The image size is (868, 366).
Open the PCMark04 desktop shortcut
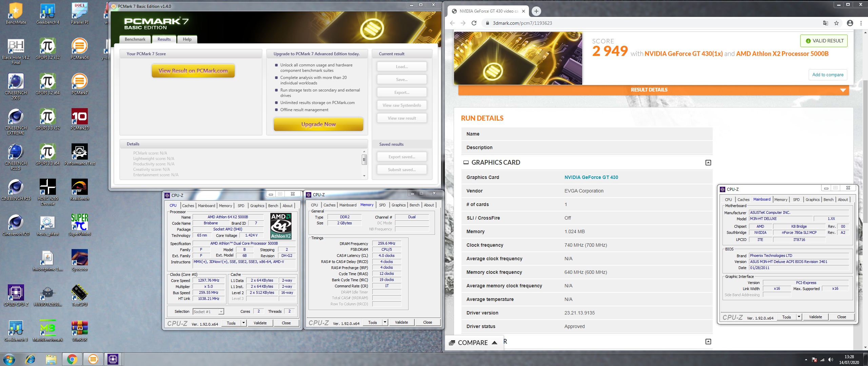coord(80,49)
